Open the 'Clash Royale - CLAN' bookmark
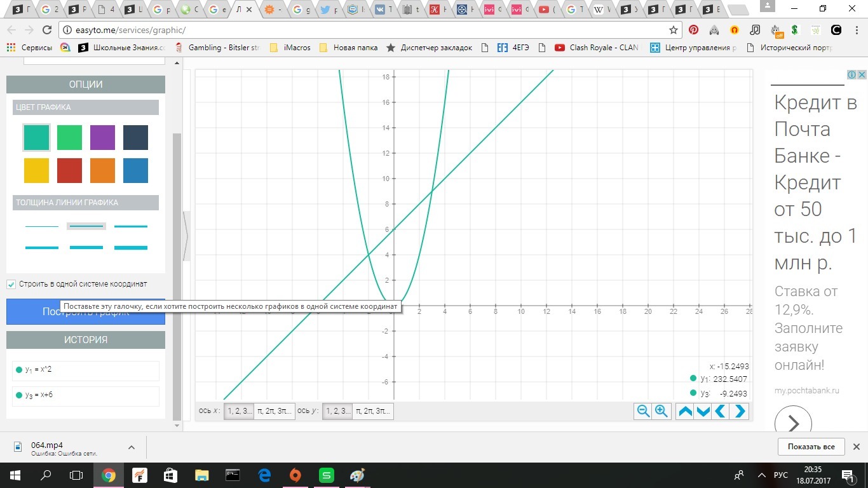 click(x=597, y=48)
